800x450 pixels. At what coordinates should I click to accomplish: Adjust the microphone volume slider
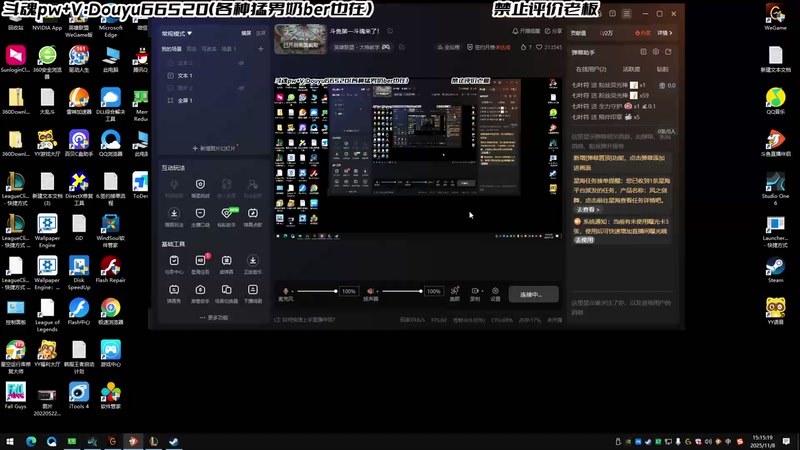pyautogui.click(x=317, y=291)
